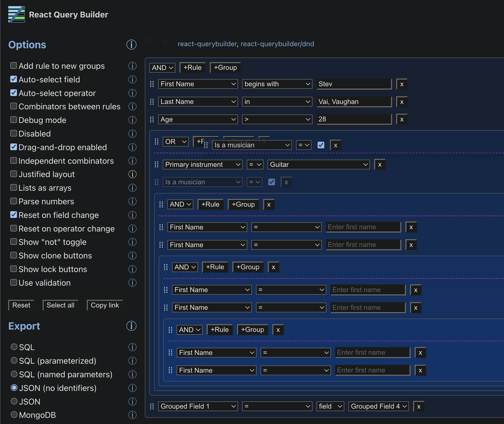Click the info icon next to MongoDB

(x=132, y=415)
